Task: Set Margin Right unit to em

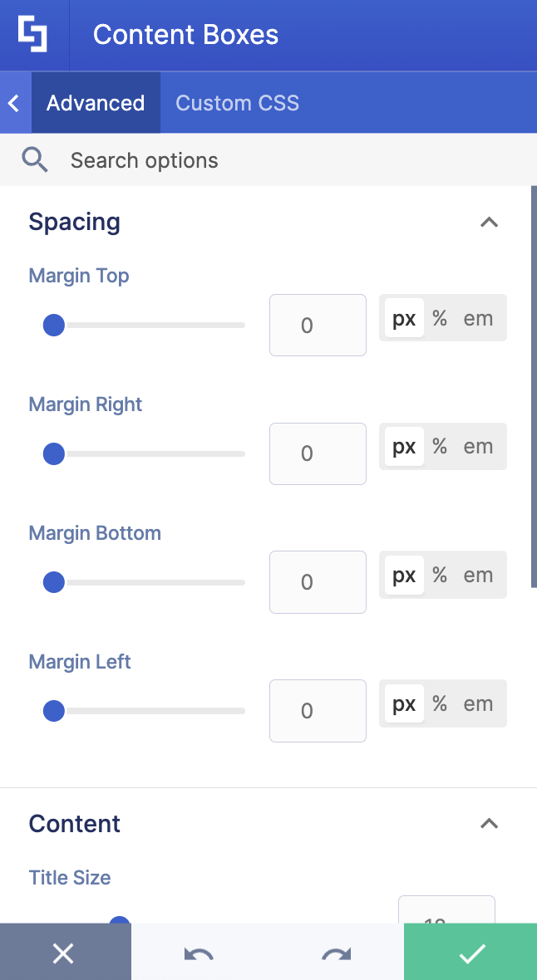Action: (x=478, y=447)
